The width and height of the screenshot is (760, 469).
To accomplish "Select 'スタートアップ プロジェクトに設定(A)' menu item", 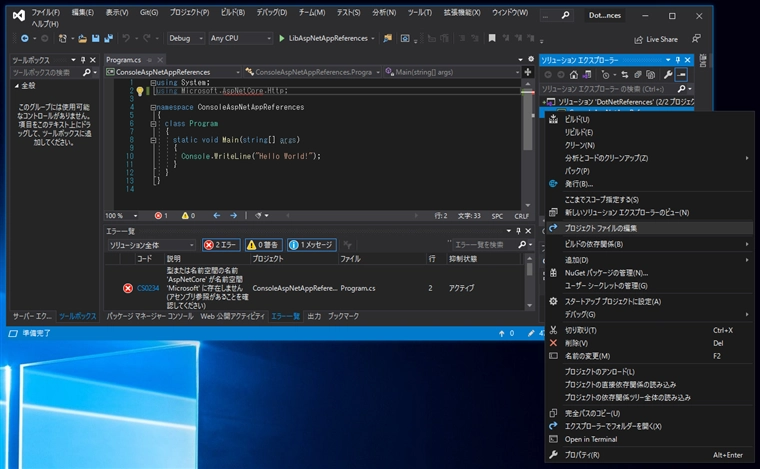I will [649, 302].
